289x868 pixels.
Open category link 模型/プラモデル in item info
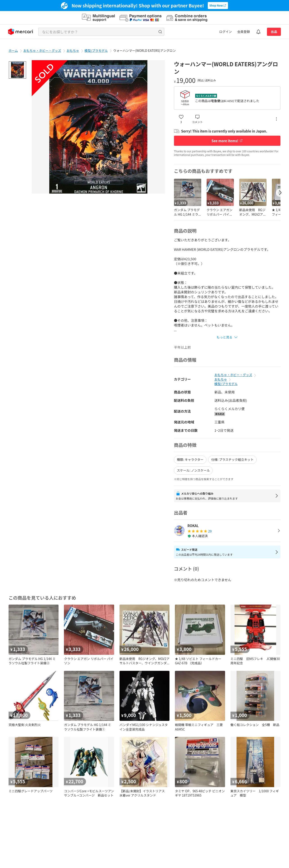pyautogui.click(x=226, y=384)
